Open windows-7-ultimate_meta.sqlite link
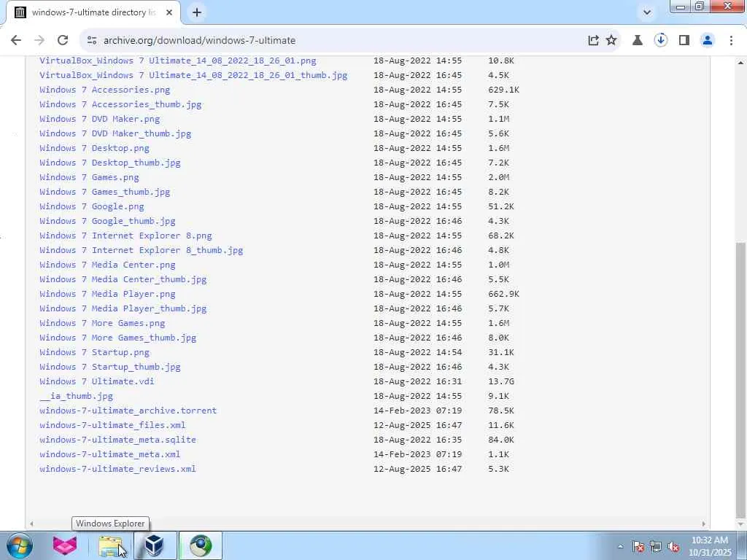 (117, 440)
